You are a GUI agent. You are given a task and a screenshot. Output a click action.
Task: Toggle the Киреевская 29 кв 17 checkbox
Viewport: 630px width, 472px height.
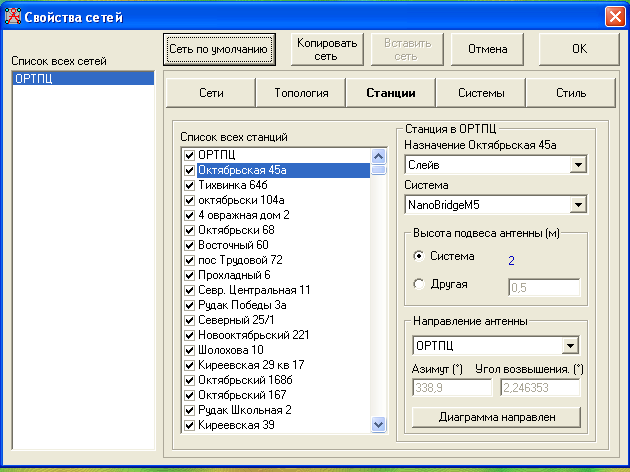[189, 365]
